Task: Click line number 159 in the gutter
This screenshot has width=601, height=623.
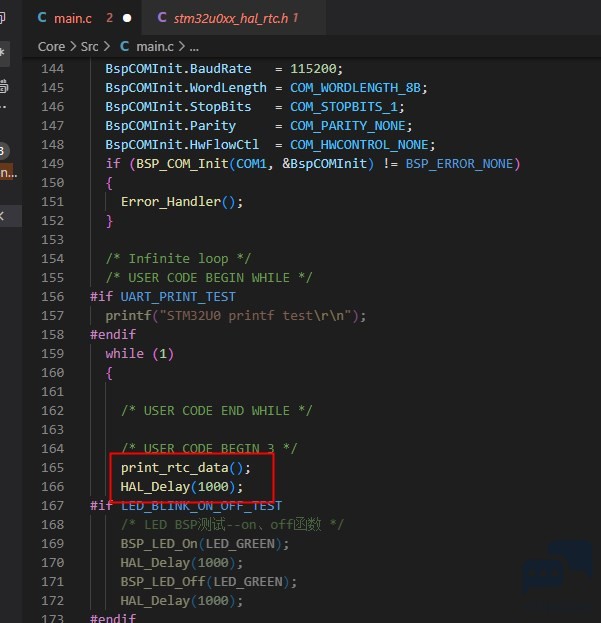Action: pyautogui.click(x=52, y=354)
